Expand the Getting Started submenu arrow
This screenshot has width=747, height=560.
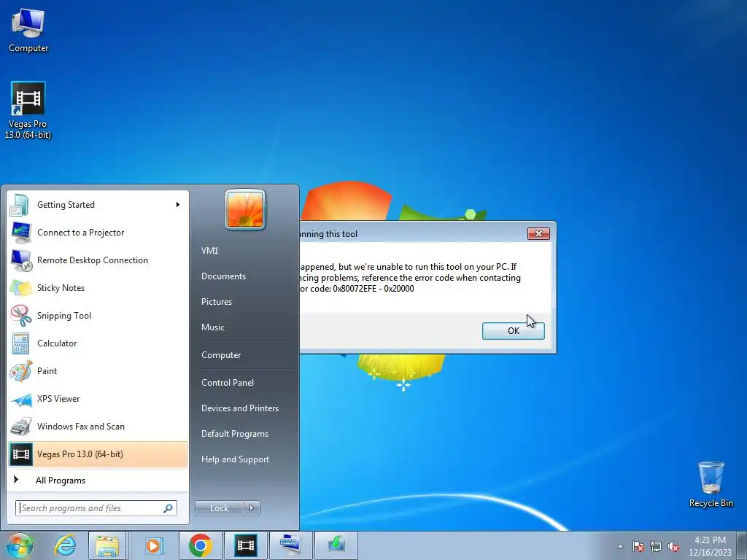pos(178,205)
